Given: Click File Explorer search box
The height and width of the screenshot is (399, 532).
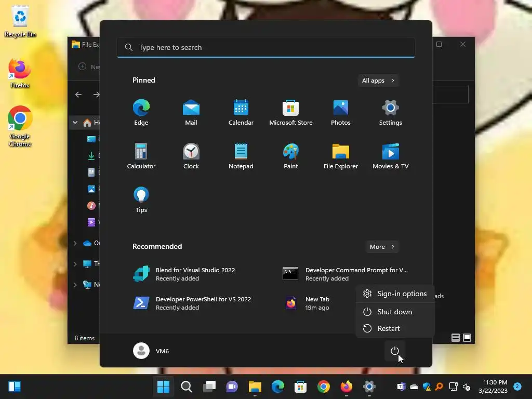Looking at the screenshot, I should [450, 95].
